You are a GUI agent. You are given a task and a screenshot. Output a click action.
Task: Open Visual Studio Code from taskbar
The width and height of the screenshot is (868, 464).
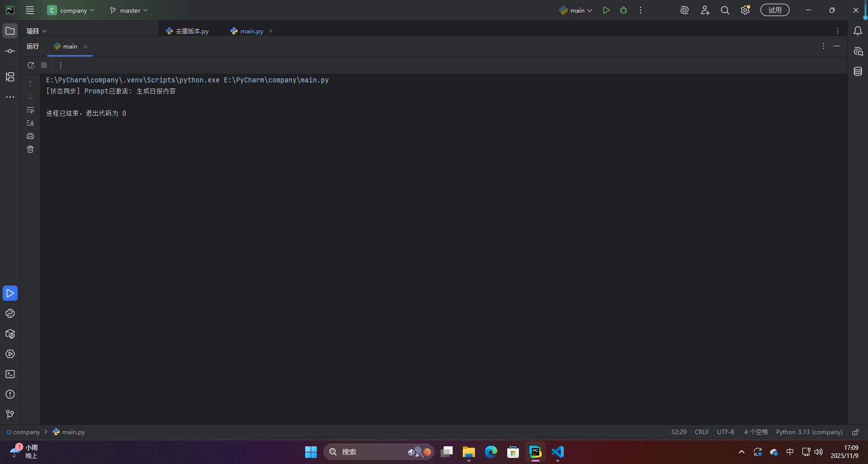[x=558, y=452]
